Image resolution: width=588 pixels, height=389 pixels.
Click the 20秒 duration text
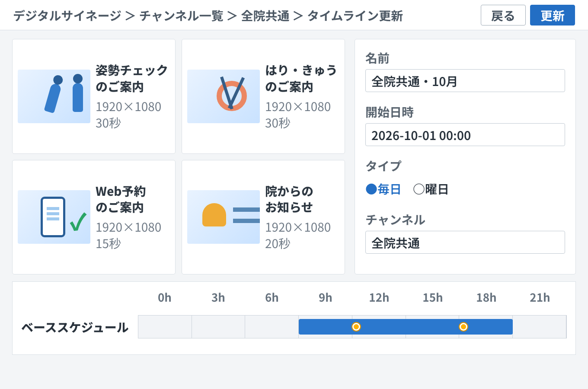click(278, 244)
